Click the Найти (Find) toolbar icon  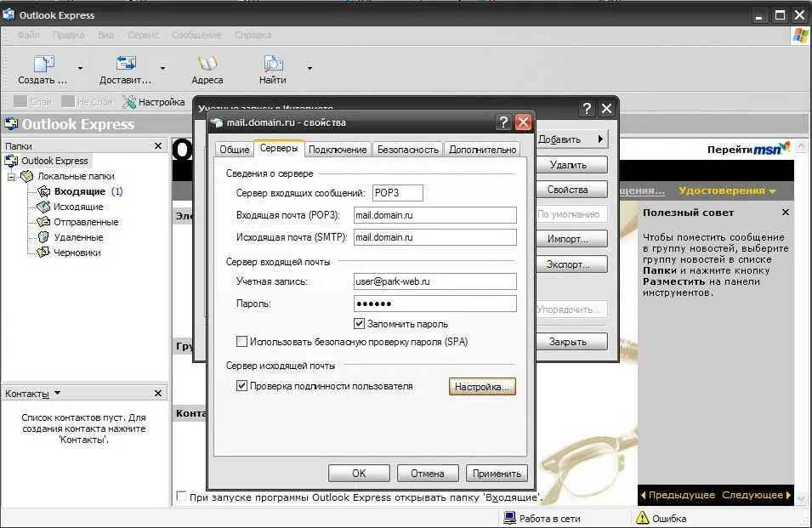273,64
